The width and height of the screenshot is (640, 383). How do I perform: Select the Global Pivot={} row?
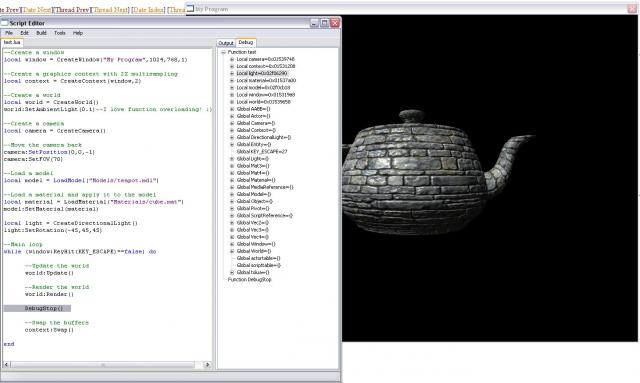click(253, 209)
